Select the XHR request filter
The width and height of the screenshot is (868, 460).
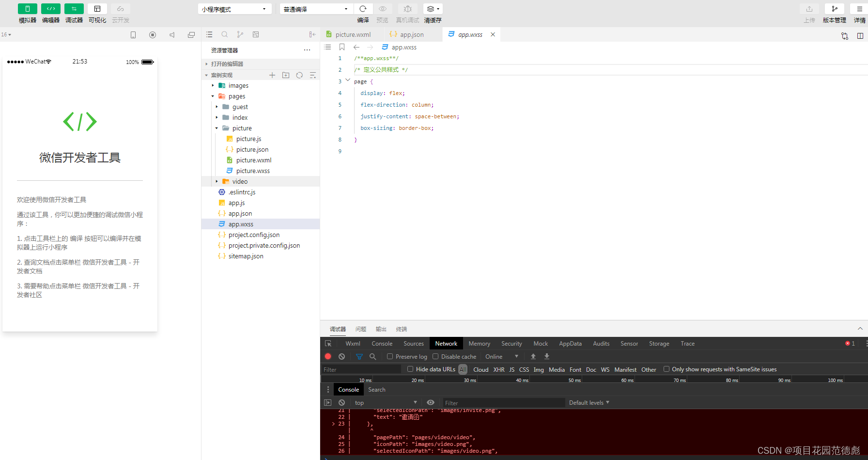click(x=499, y=369)
